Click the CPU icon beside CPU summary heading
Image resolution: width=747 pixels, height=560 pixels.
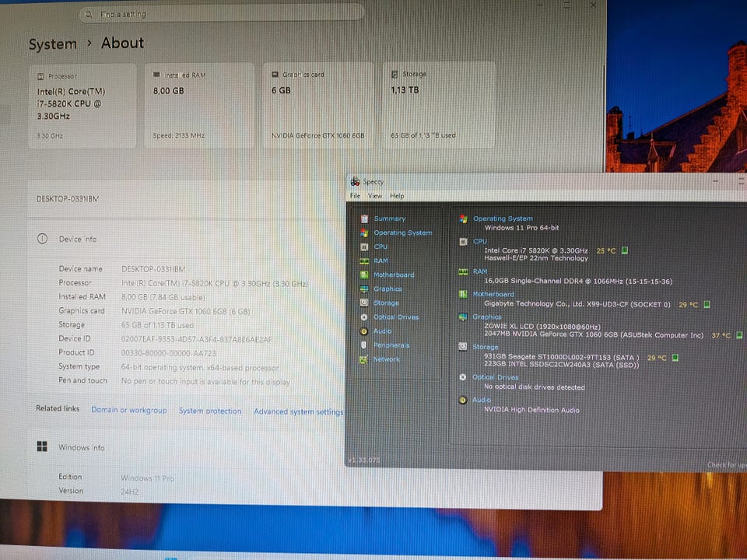pyautogui.click(x=463, y=241)
